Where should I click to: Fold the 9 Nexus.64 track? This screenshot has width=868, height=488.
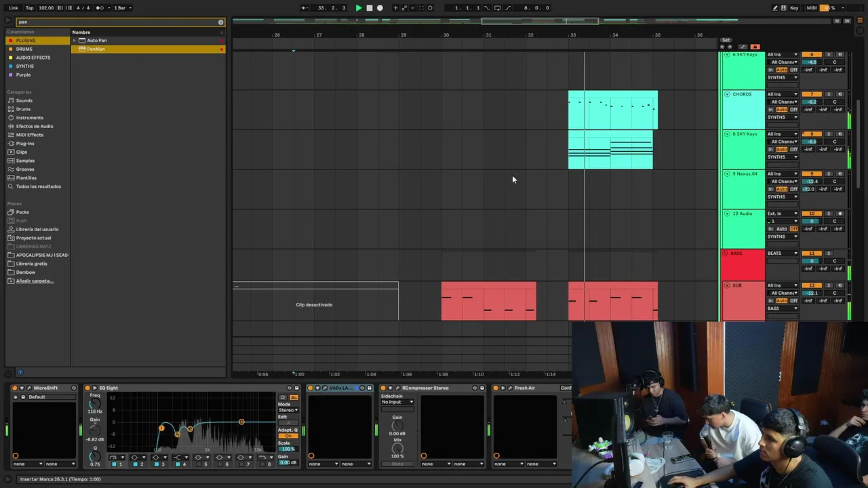point(727,174)
